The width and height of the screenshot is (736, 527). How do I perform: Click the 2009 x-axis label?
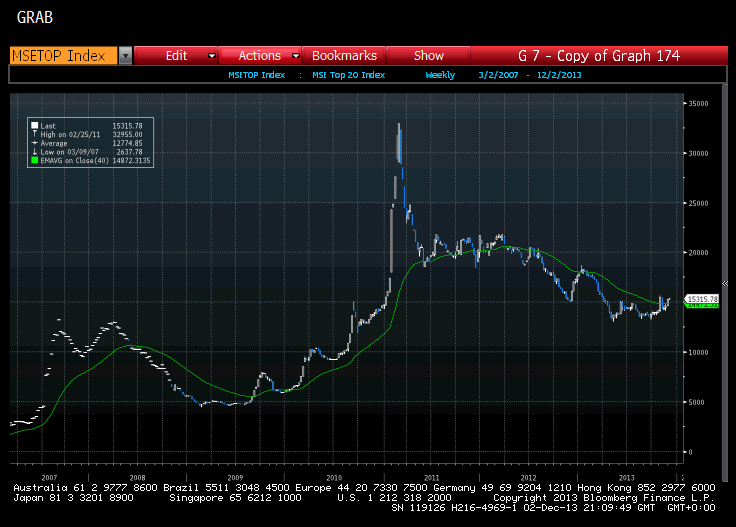coord(235,478)
